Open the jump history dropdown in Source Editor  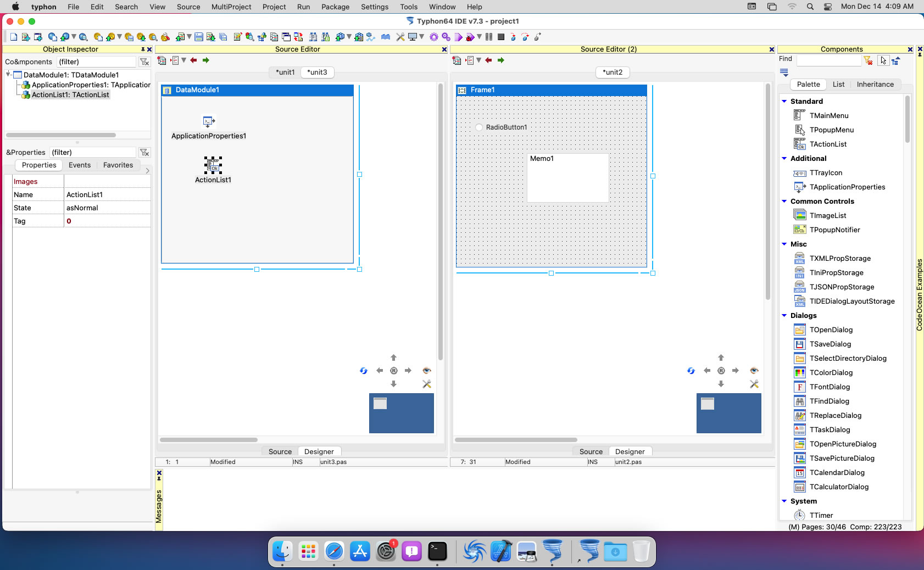(x=184, y=60)
